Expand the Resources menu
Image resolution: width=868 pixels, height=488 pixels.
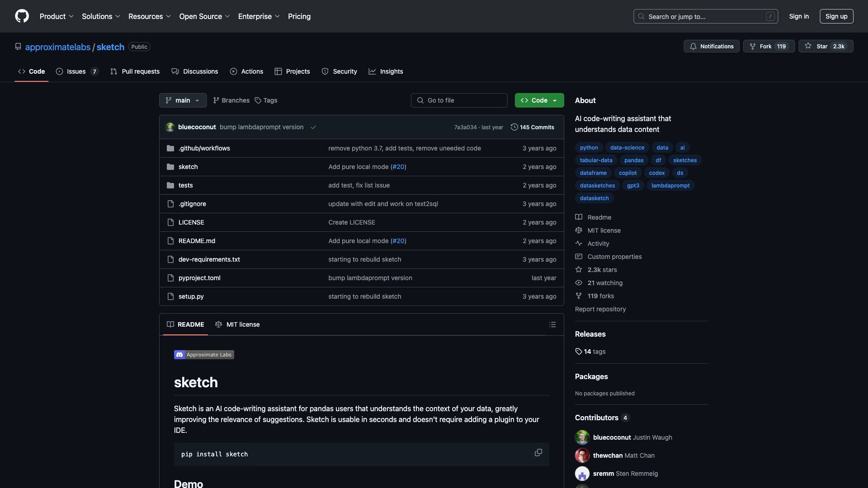150,16
